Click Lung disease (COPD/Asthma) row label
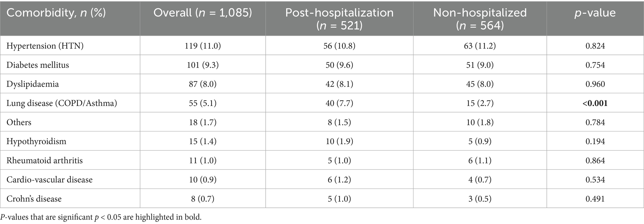This screenshot has height=224, width=644. (x=62, y=103)
